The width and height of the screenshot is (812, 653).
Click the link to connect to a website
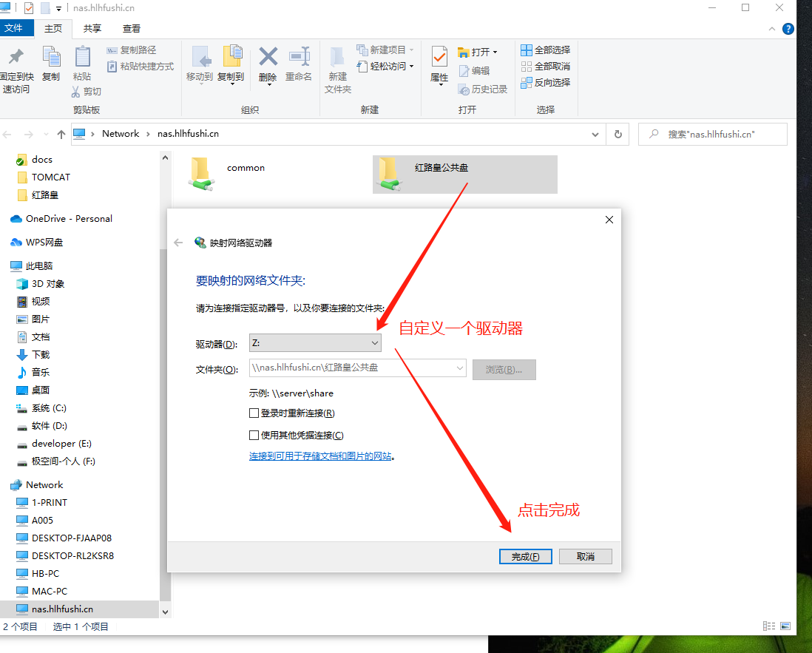click(x=320, y=456)
